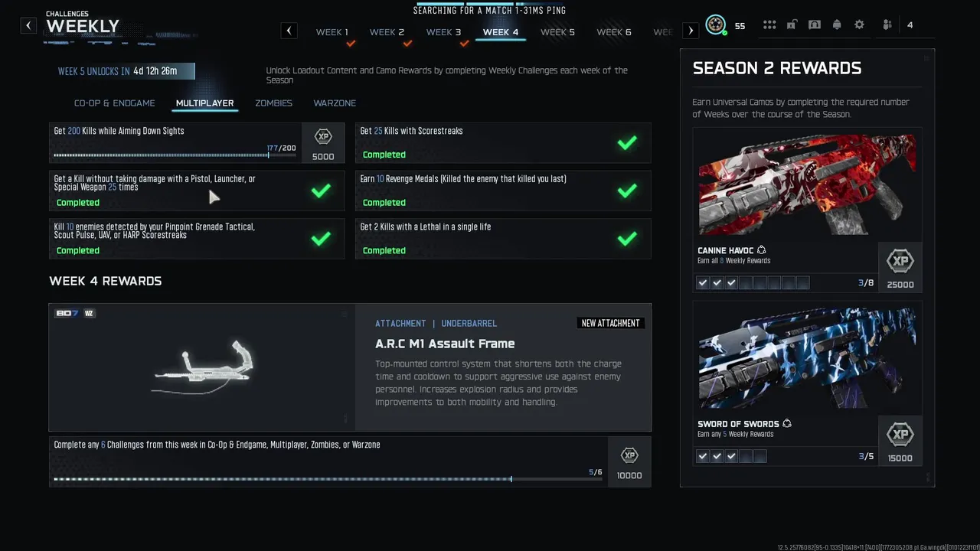Click the WZ badge on reward card
The width and height of the screenshot is (980, 551).
pos(89,313)
